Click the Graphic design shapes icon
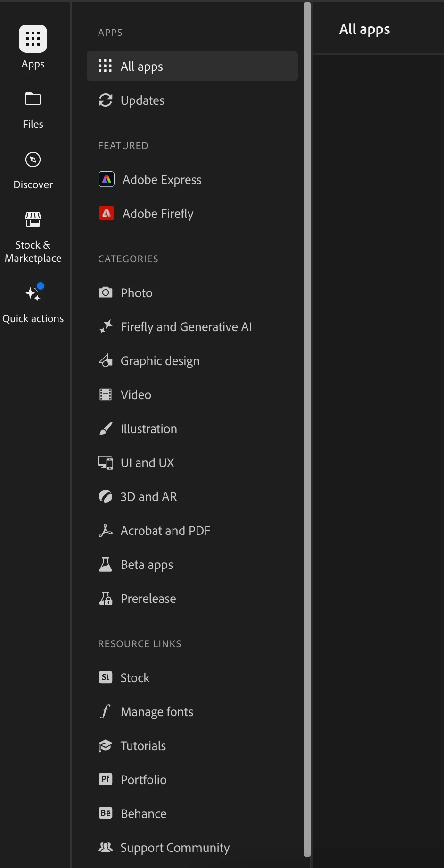This screenshot has width=444, height=868. pos(106,360)
